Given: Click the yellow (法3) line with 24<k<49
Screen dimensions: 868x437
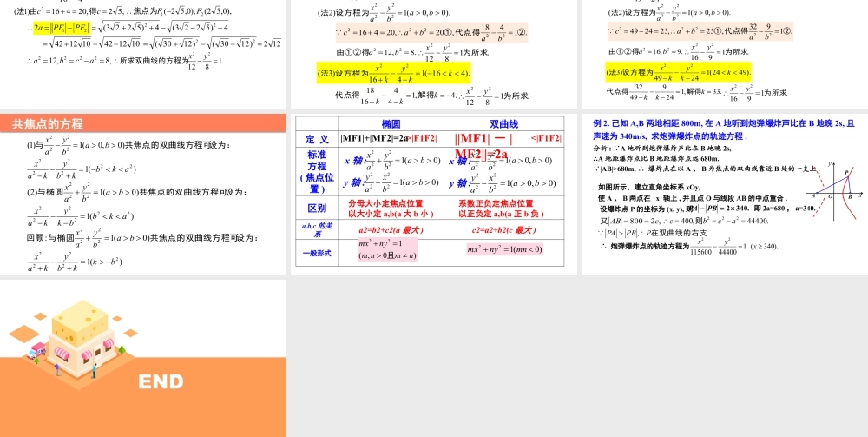Looking at the screenshot, I should click(678, 72).
